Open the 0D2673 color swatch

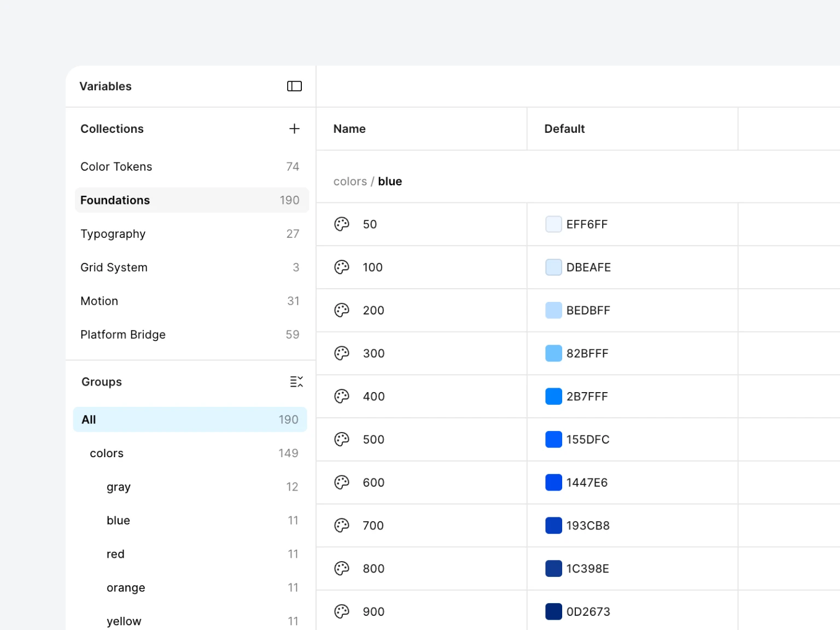click(553, 611)
